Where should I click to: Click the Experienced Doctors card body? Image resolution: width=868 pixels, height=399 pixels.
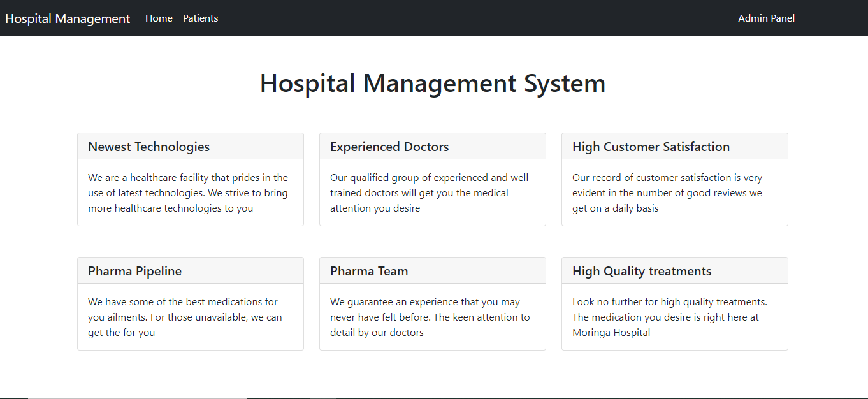click(x=432, y=192)
